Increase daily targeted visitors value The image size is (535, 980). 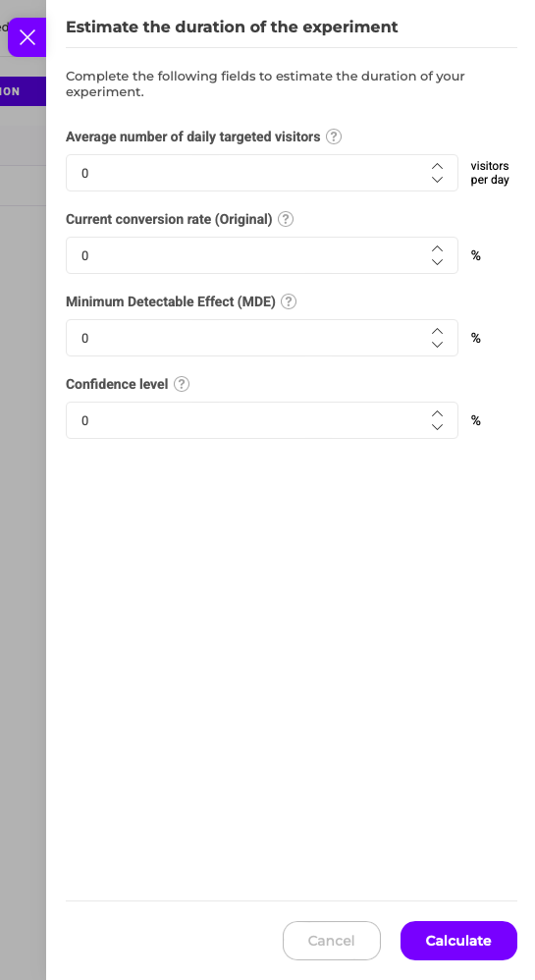pos(438,166)
